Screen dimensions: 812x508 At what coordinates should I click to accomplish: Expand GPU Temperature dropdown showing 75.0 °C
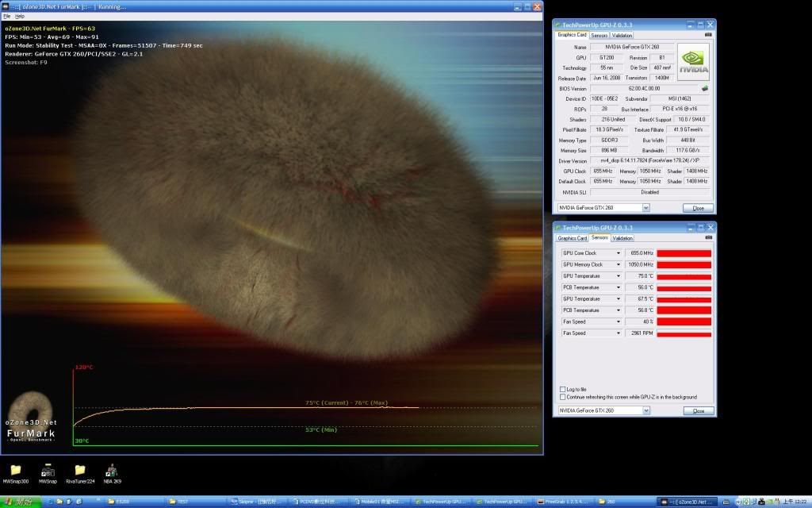(x=618, y=275)
